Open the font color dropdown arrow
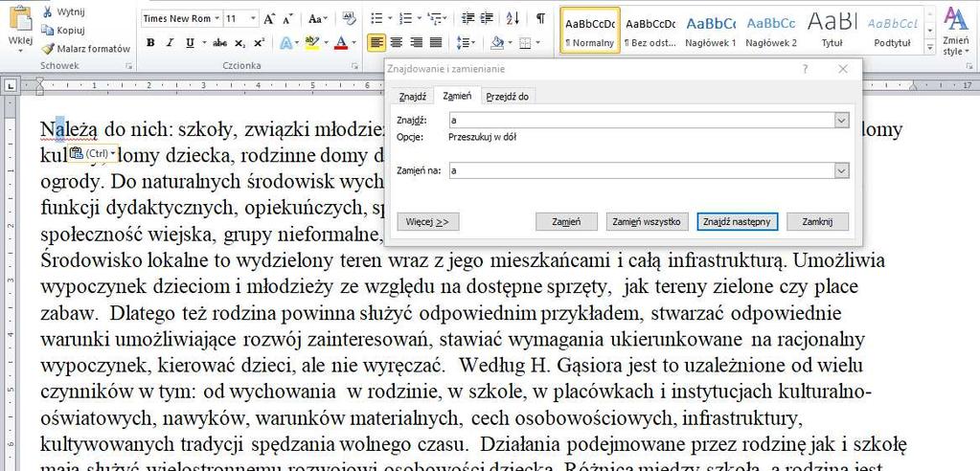The image size is (980, 471). click(x=353, y=43)
